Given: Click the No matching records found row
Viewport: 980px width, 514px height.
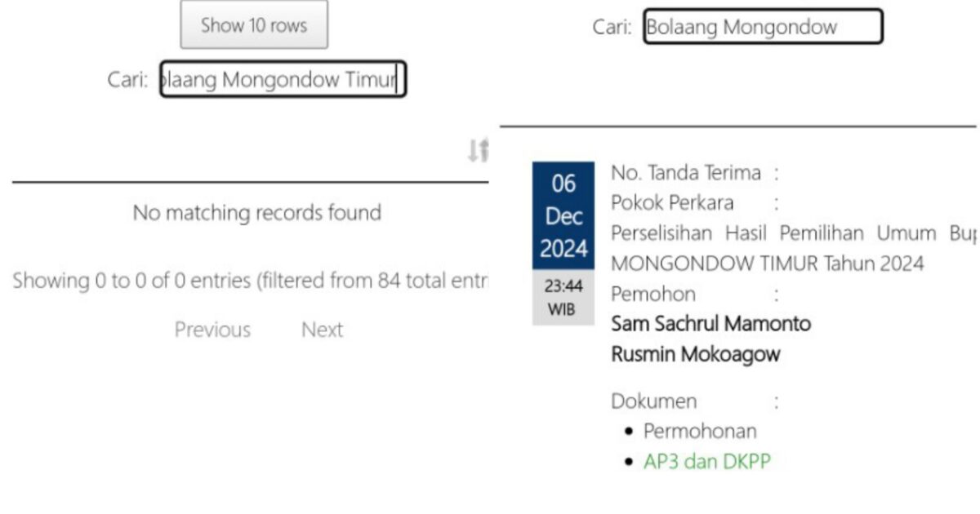Looking at the screenshot, I should pos(257,213).
